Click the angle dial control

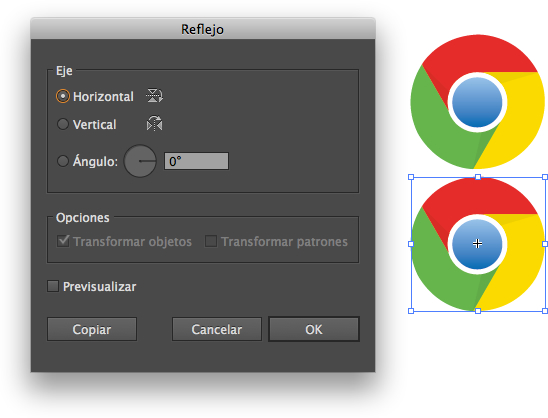(x=140, y=161)
